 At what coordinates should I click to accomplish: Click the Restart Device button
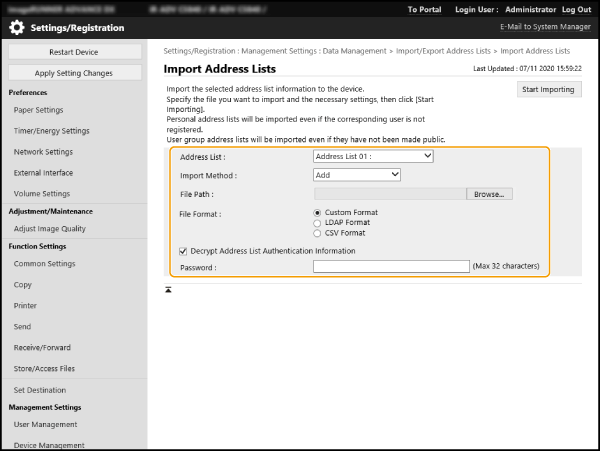point(73,52)
